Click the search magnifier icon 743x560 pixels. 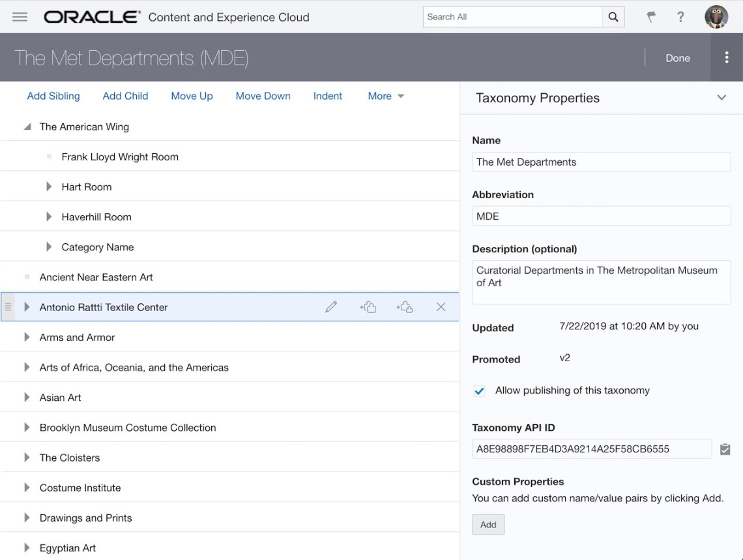click(x=613, y=17)
